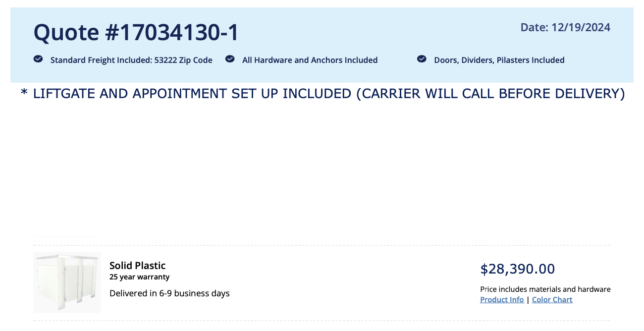Click the Quote #17034130-1 heading
Image resolution: width=644 pixels, height=331 pixels.
[136, 33]
